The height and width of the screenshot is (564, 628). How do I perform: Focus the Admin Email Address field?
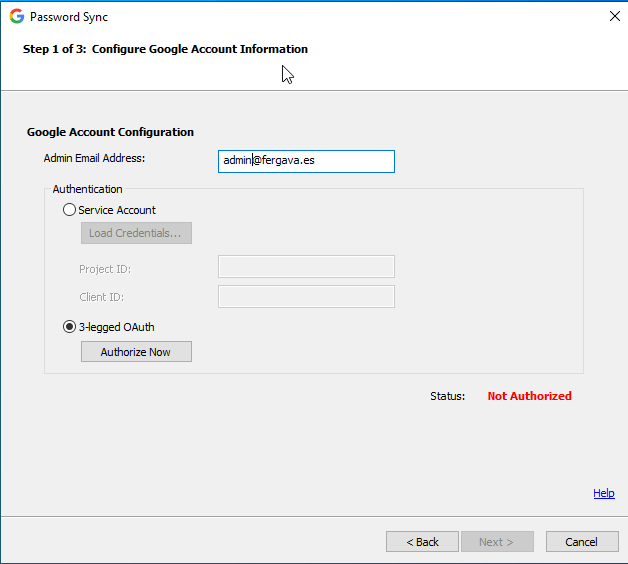(306, 161)
